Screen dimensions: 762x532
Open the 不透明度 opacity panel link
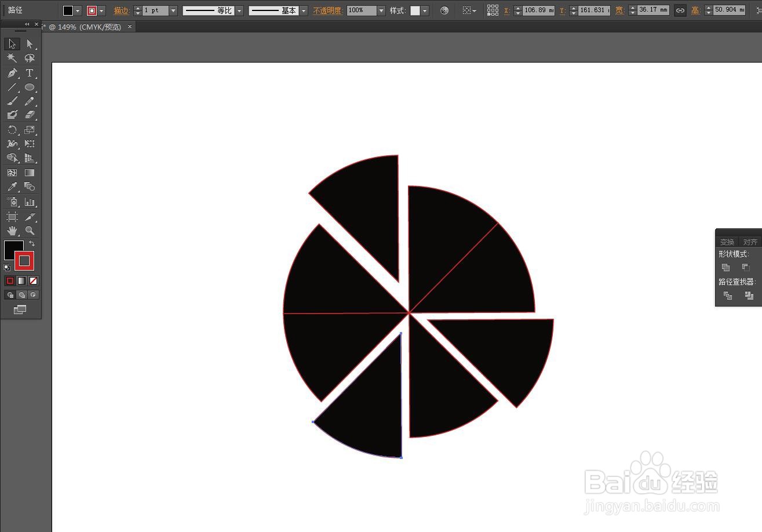coord(328,10)
